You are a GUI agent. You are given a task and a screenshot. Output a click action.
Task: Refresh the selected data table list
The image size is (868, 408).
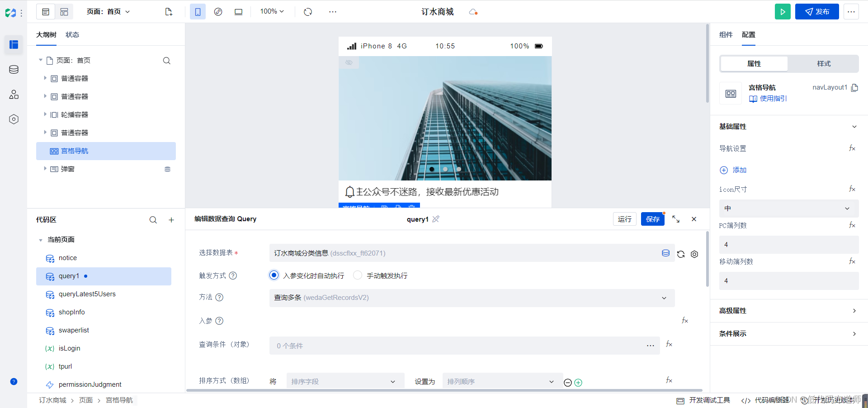[681, 254]
